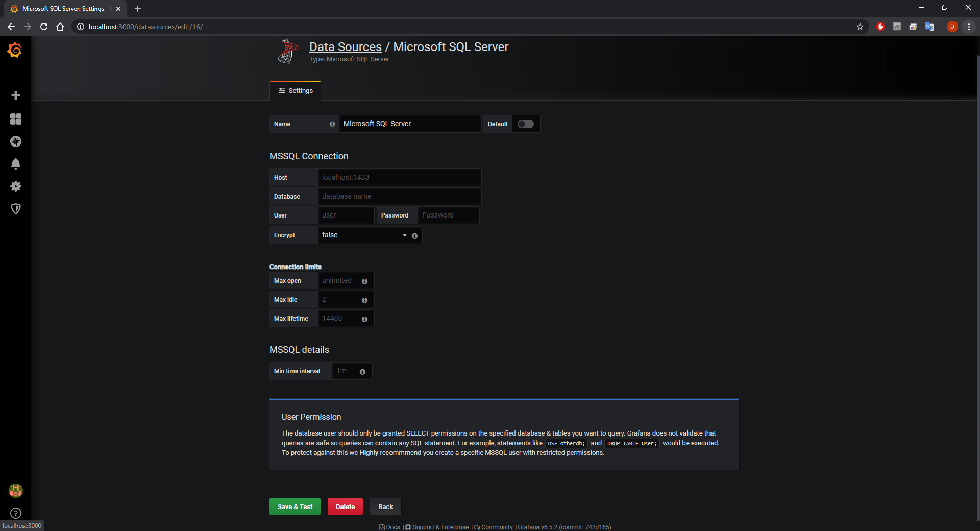The image size is (980, 531).
Task: Open the Chrome profile D avatar
Action: [x=952, y=27]
